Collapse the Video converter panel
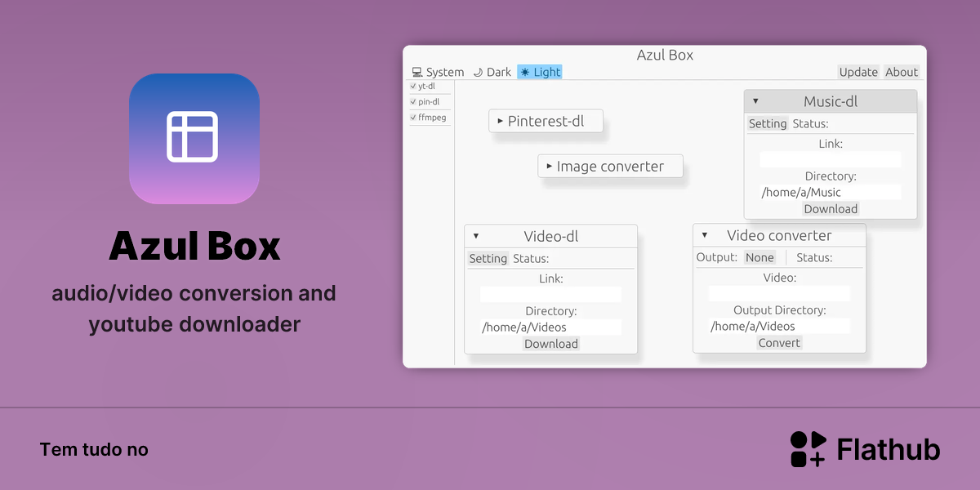This screenshot has height=490, width=980. pos(705,235)
